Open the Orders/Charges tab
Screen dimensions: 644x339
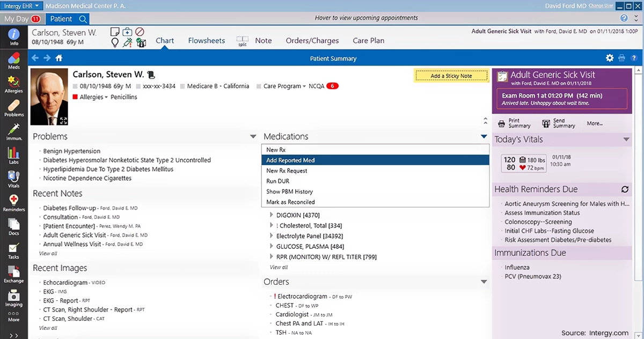coord(312,41)
